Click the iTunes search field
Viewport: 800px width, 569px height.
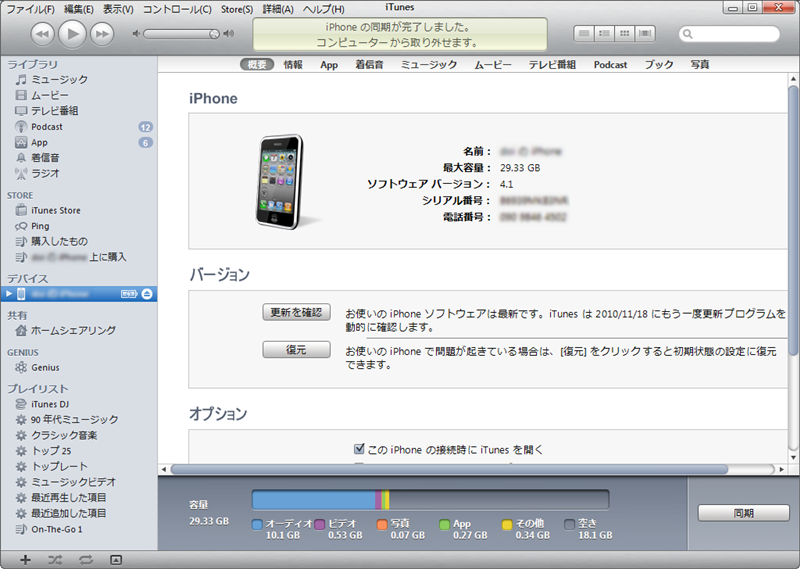click(730, 34)
